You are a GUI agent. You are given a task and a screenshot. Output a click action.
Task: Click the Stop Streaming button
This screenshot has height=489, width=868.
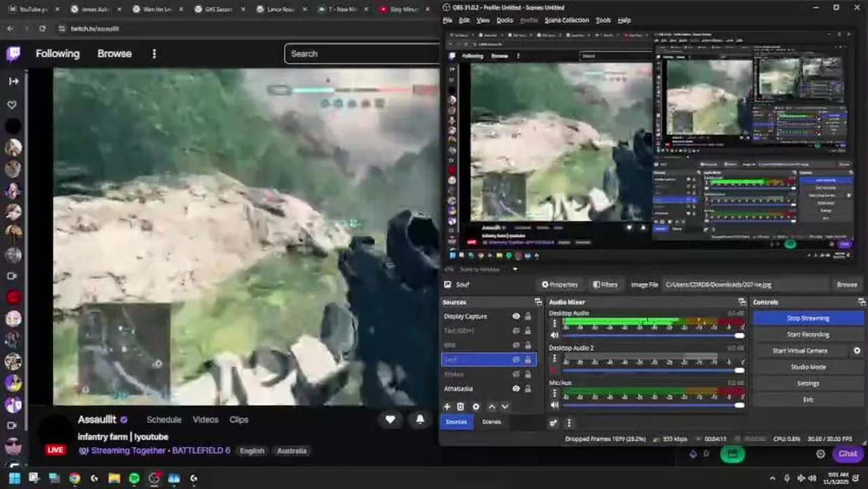pos(808,318)
